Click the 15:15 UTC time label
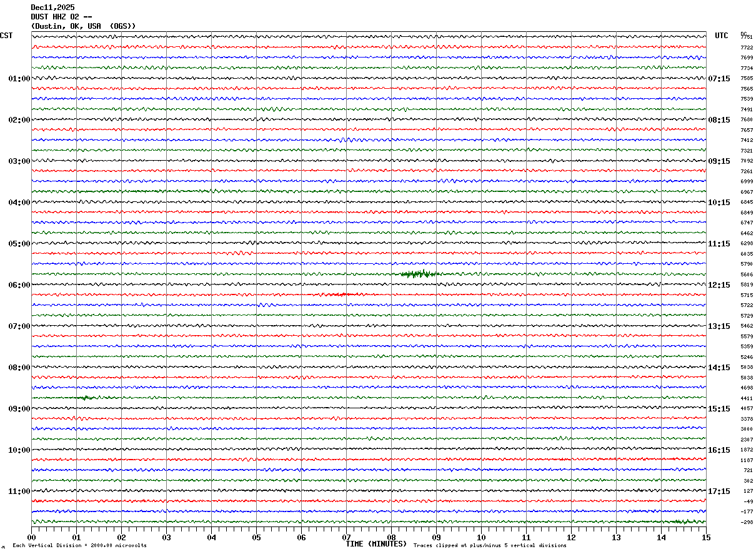The height and width of the screenshot is (554, 756). (719, 409)
